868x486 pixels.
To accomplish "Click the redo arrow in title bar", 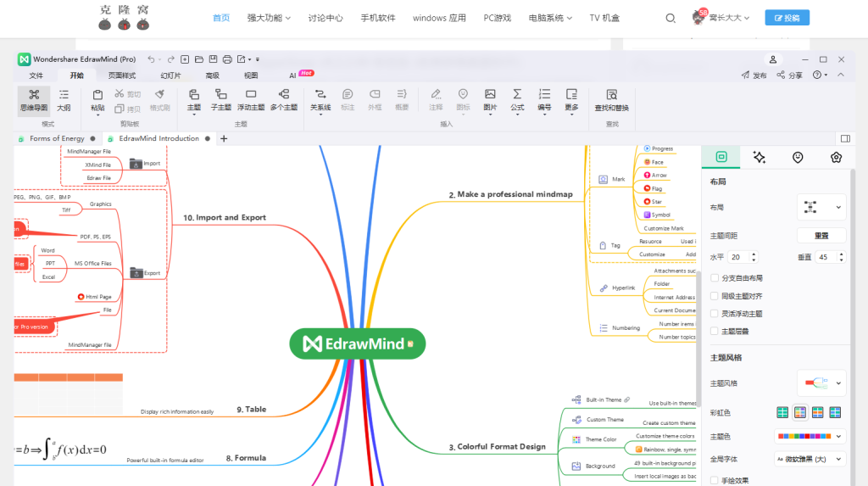I will tap(171, 59).
